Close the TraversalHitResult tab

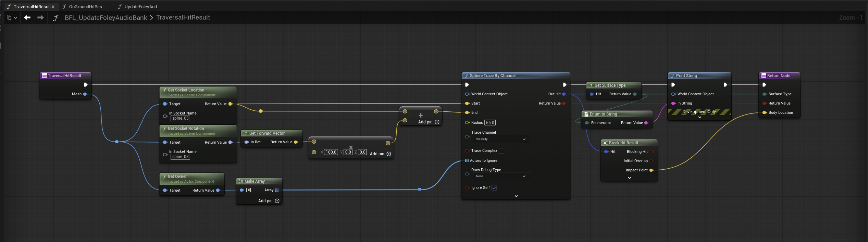pos(53,7)
